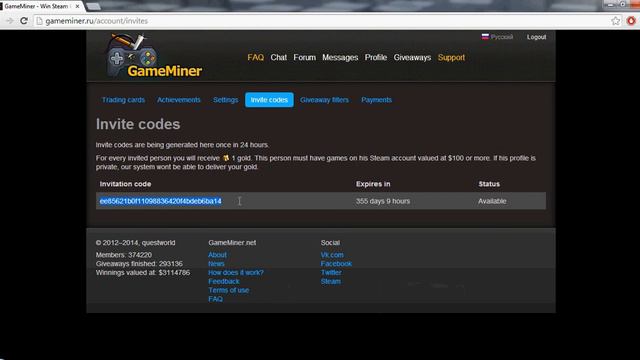Open the Giveaway filters tab
The height and width of the screenshot is (360, 640).
pyautogui.click(x=324, y=100)
